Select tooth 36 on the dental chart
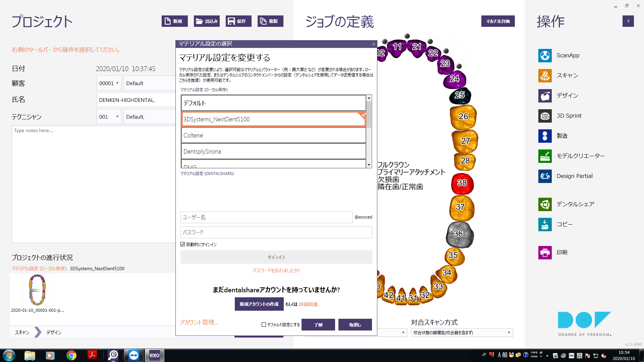 (x=459, y=234)
